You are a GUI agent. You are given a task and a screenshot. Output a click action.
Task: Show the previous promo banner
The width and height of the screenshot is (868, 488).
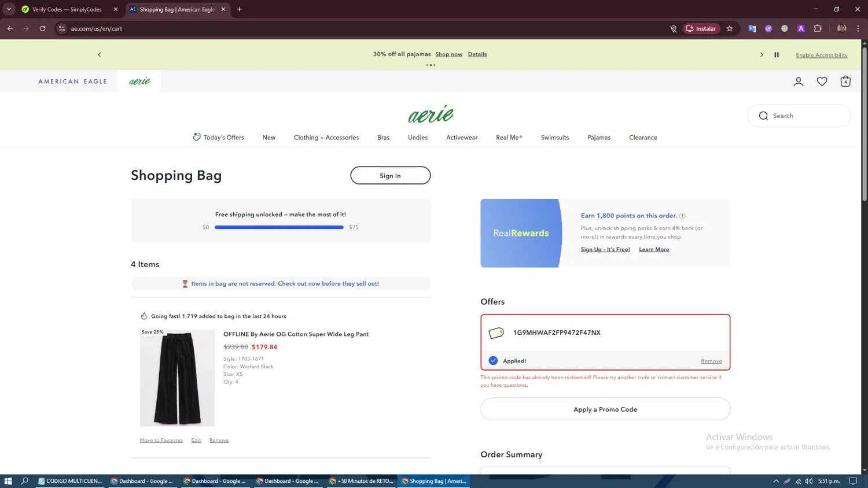pyautogui.click(x=99, y=55)
